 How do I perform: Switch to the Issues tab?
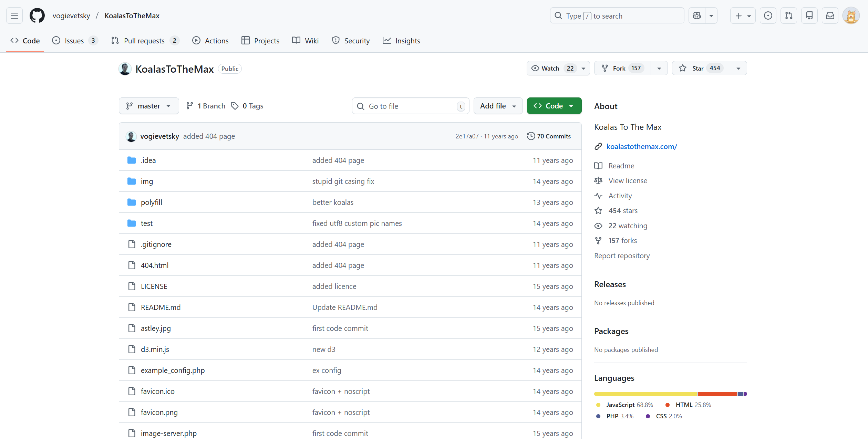coord(73,40)
